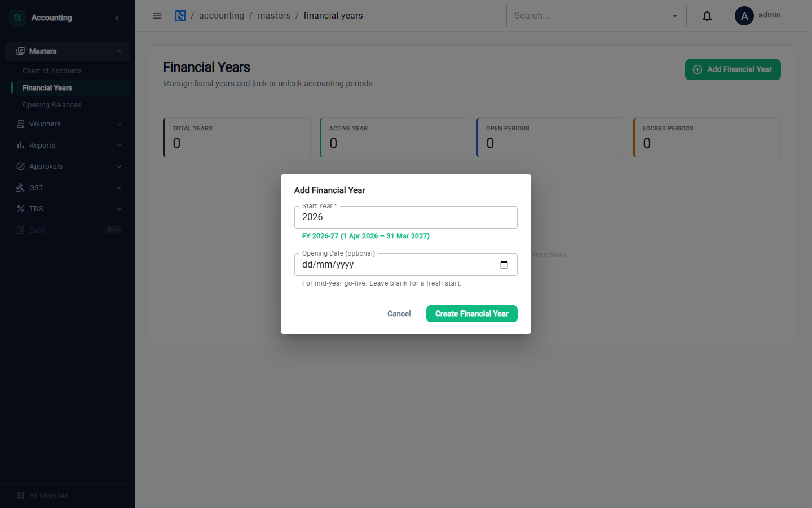
Task: Collapse the sidebar with the chevron arrow
Action: click(x=117, y=18)
